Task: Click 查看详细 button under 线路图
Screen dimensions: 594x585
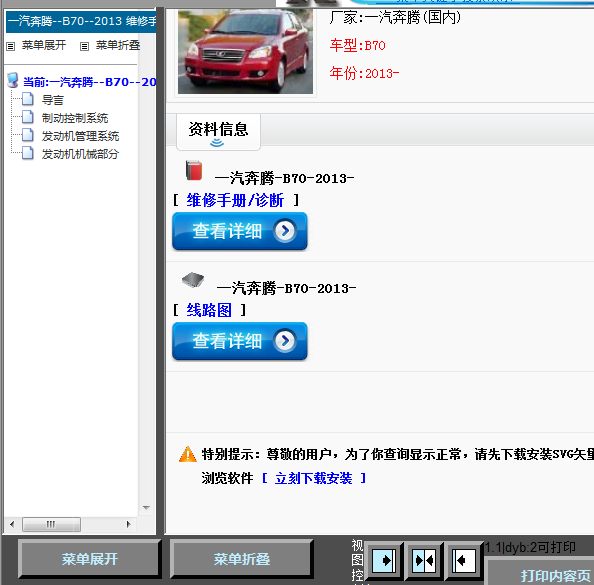Action: click(239, 341)
